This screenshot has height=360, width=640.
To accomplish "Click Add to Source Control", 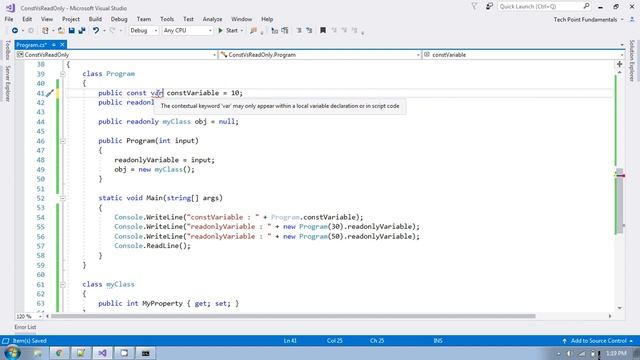I will tap(598, 341).
